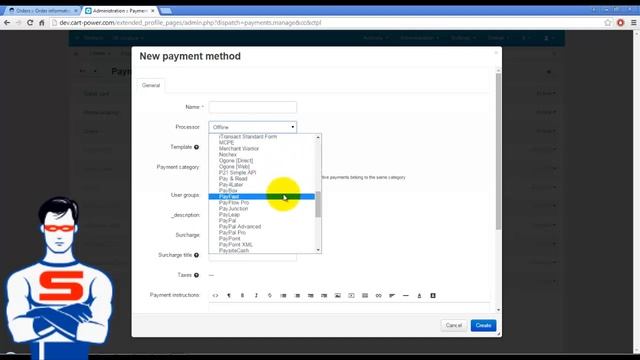Choose Ogone [Web] in processor list
Image resolution: width=640 pixels, height=360 pixels.
234,167
